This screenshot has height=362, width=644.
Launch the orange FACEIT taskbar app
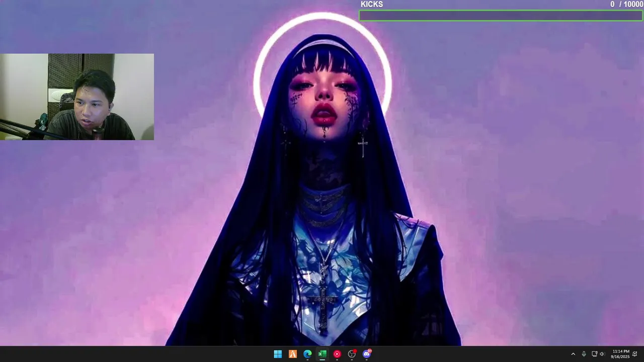292,354
